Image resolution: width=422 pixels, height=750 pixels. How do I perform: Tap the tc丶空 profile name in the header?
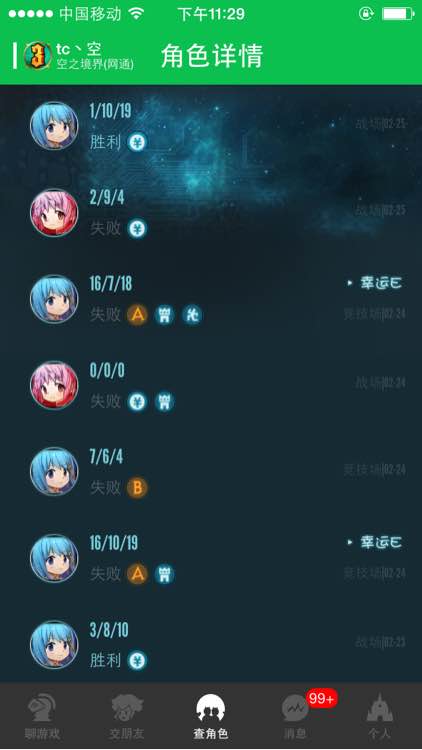(78, 49)
